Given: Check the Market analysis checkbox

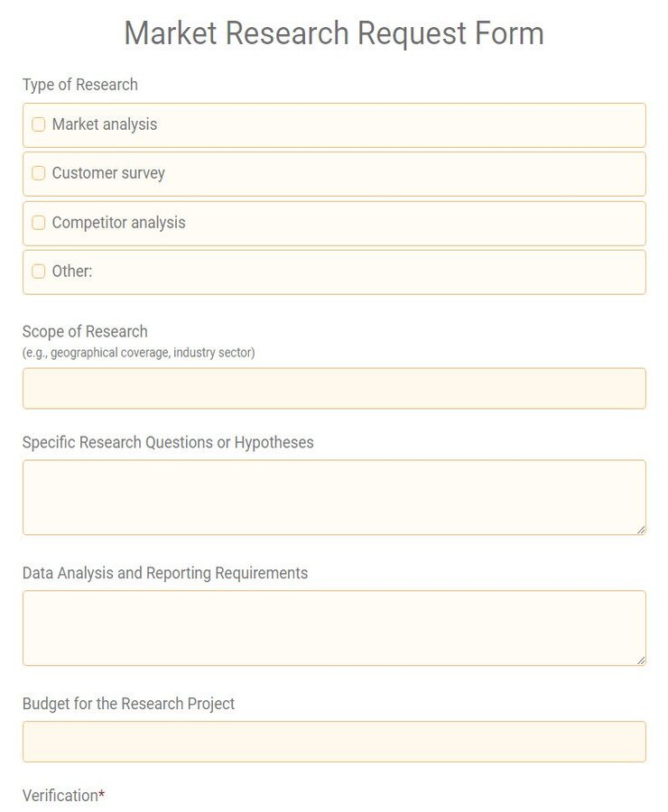Looking at the screenshot, I should point(38,125).
